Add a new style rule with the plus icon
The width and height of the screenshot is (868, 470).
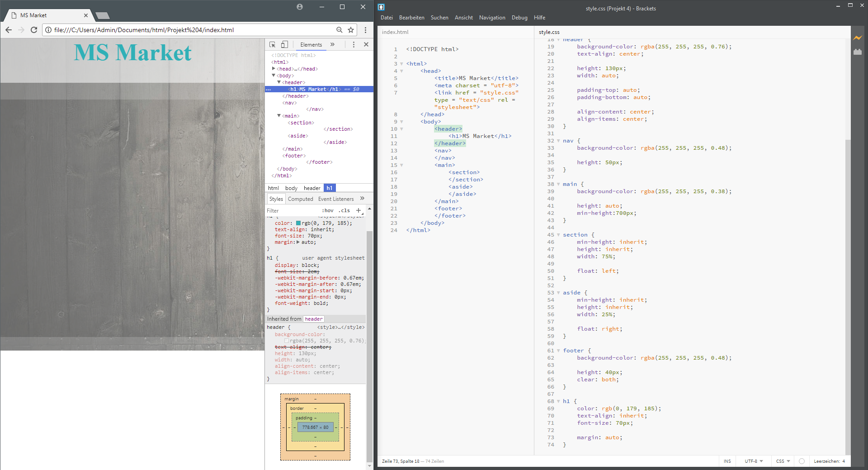[x=359, y=210]
